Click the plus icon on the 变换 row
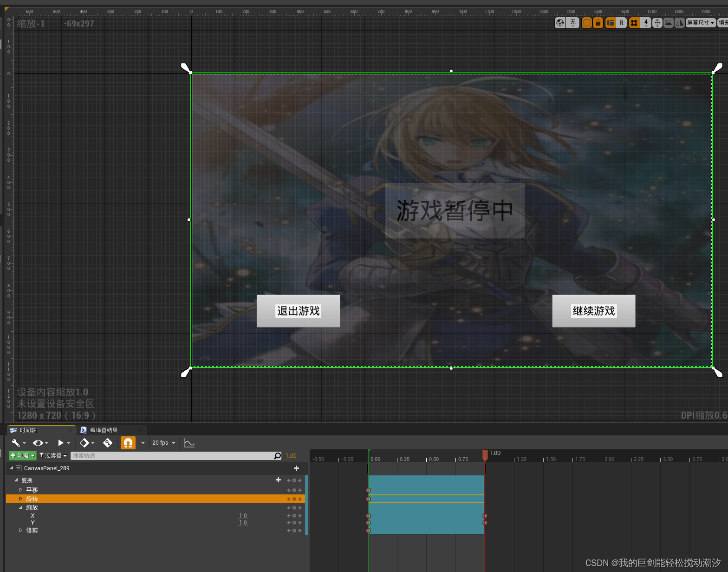728x572 pixels. click(278, 480)
